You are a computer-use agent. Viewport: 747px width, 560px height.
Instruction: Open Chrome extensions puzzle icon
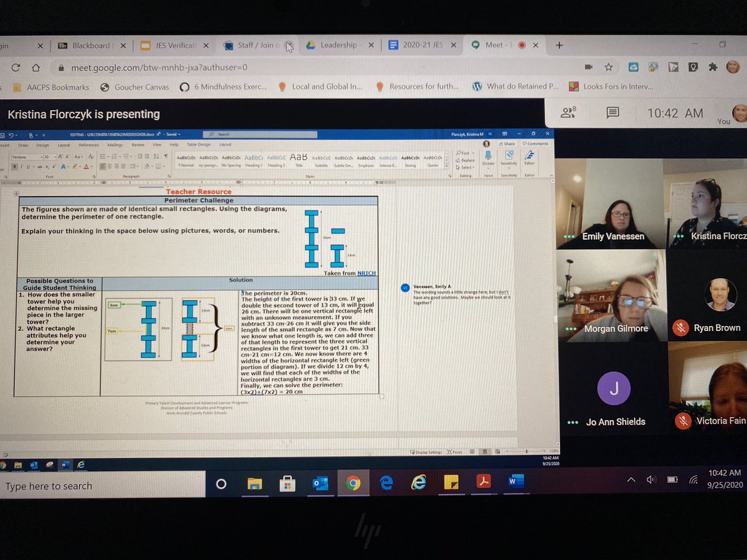point(715,67)
